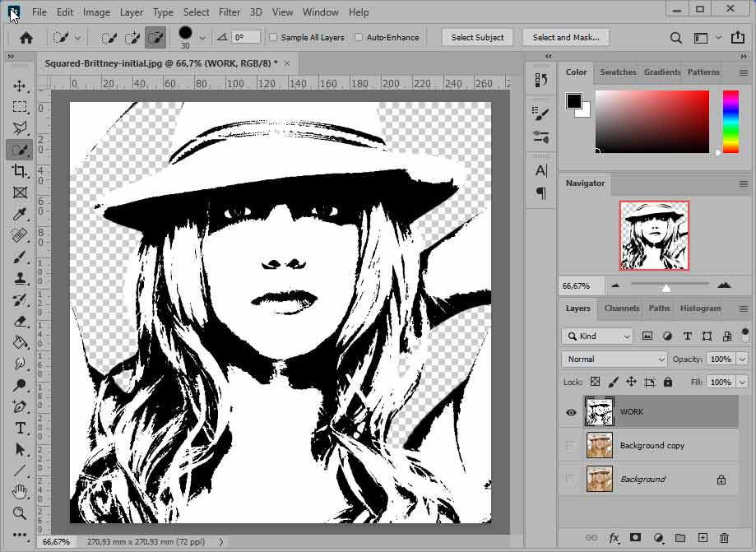Select the Polygonal Lasso tool
This screenshot has height=552, width=756.
[19, 128]
